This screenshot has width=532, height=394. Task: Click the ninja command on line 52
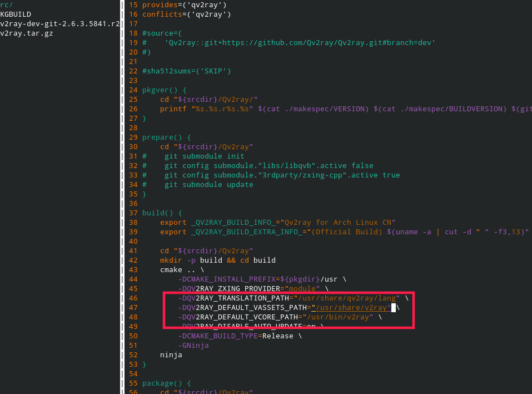[x=171, y=355]
